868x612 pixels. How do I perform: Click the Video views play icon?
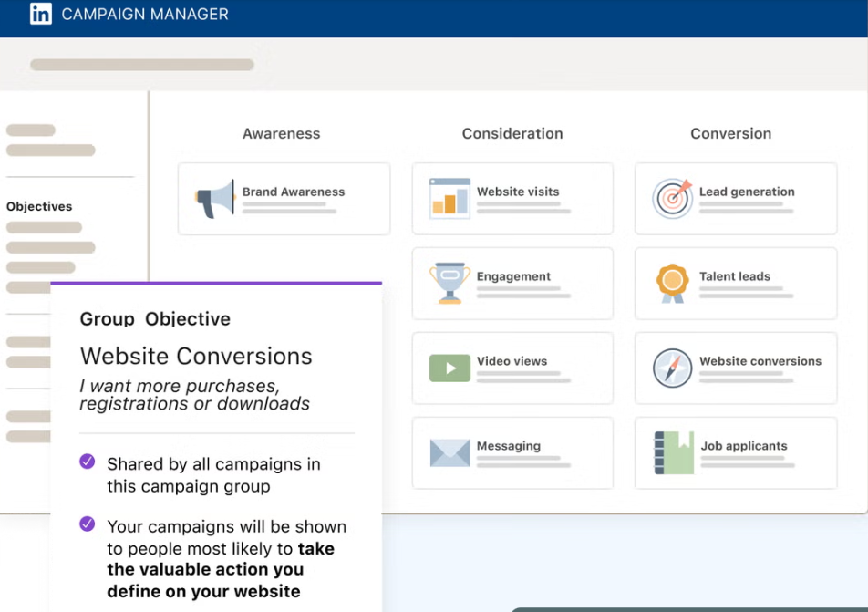(449, 368)
